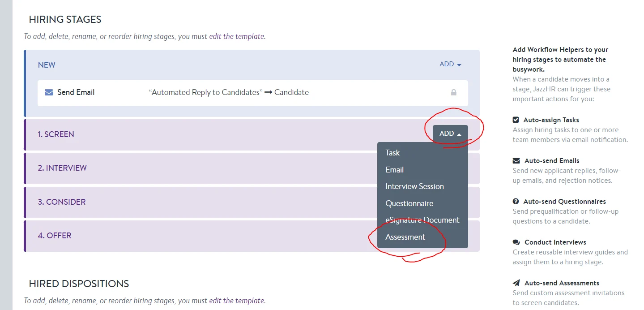Click the 3. CONSIDER stage title
This screenshot has width=644, height=310.
[62, 202]
